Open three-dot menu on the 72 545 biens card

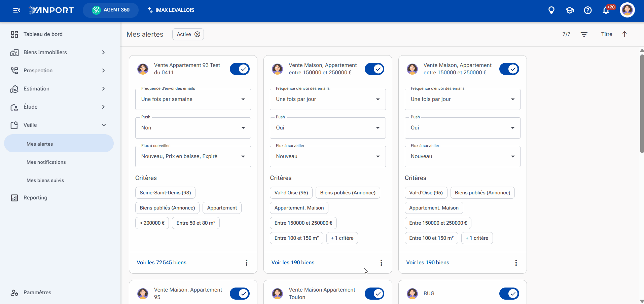tap(247, 263)
